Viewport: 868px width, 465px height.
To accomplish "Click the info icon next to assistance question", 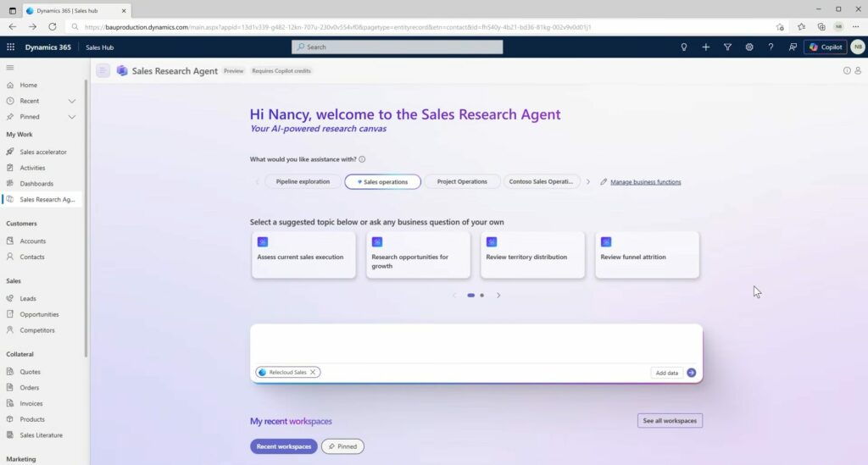I will [362, 159].
